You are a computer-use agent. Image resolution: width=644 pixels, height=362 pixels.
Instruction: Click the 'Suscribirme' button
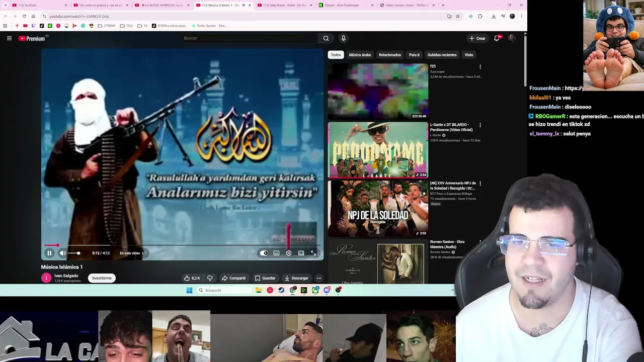click(x=102, y=278)
